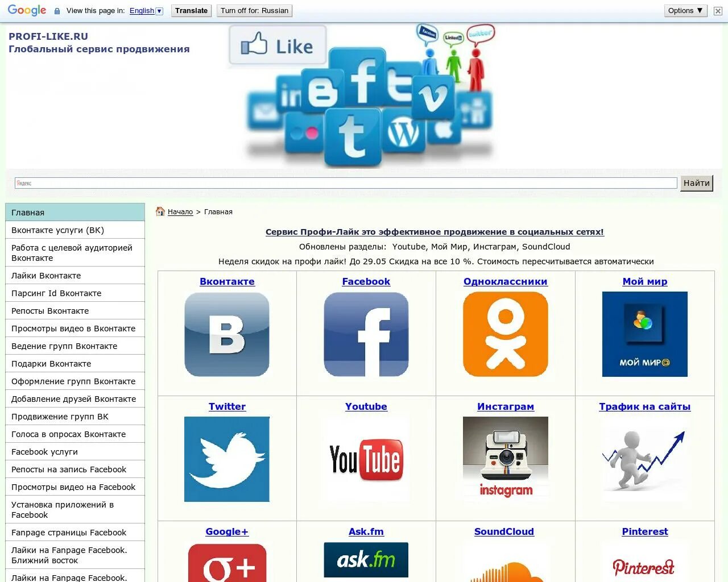Viewport: 728px width, 582px height.
Task: Open Fanpage страницы Facebook menu item
Action: tap(75, 533)
